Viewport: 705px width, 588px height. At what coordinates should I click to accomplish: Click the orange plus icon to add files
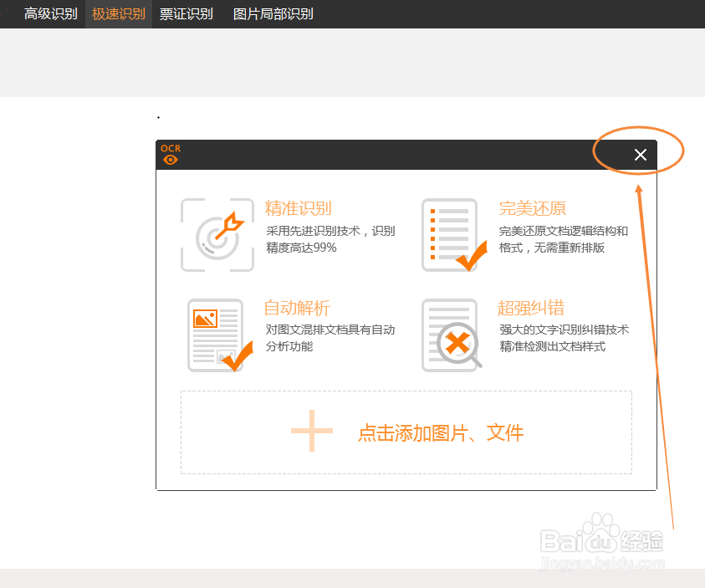pyautogui.click(x=311, y=431)
